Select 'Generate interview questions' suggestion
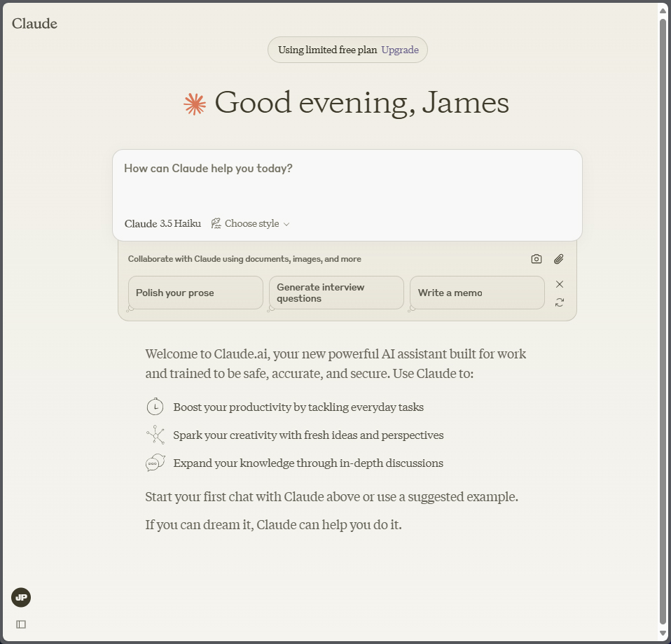 click(336, 293)
